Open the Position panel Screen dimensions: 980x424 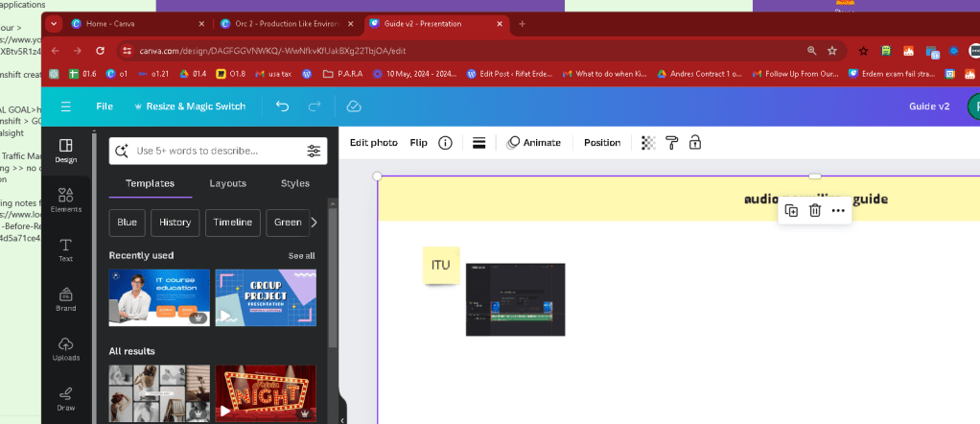tap(602, 143)
